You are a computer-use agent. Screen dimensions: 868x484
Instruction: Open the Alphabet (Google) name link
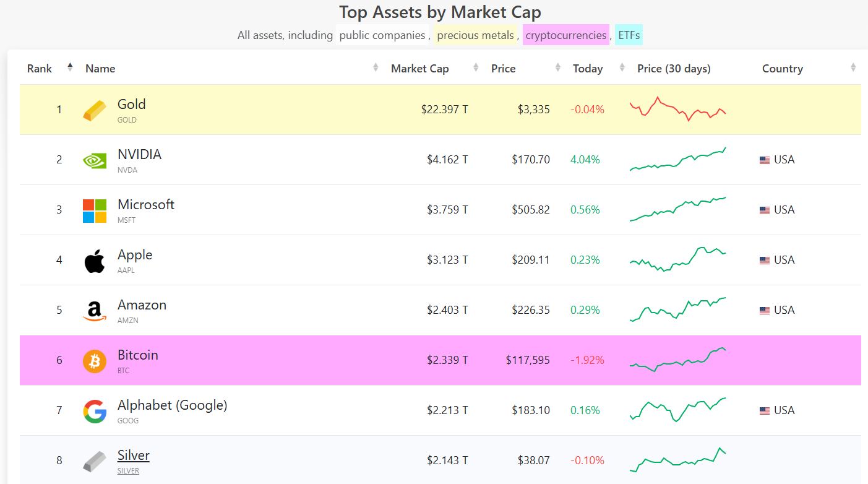click(172, 405)
